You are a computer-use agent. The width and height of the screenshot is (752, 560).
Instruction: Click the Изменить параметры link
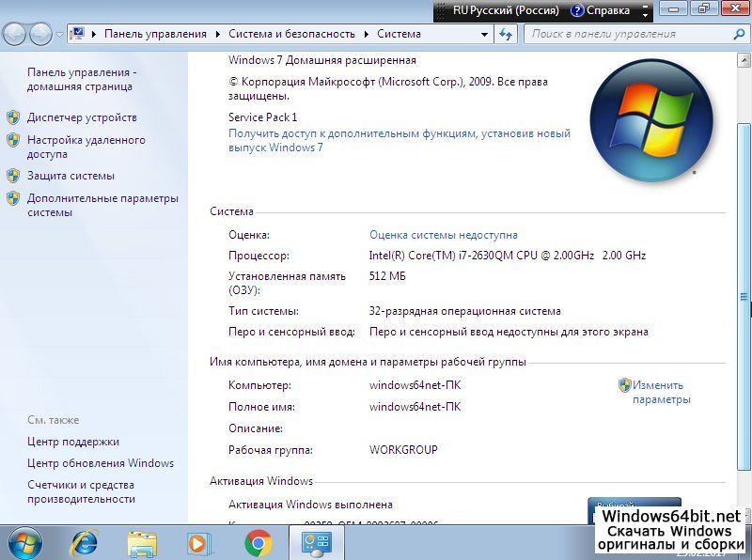click(x=660, y=392)
